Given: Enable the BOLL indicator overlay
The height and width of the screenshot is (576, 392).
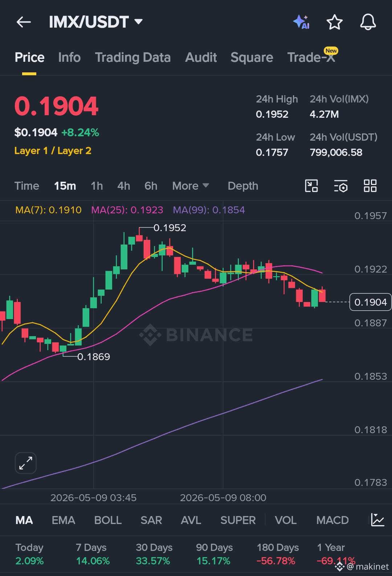Looking at the screenshot, I should tap(108, 520).
